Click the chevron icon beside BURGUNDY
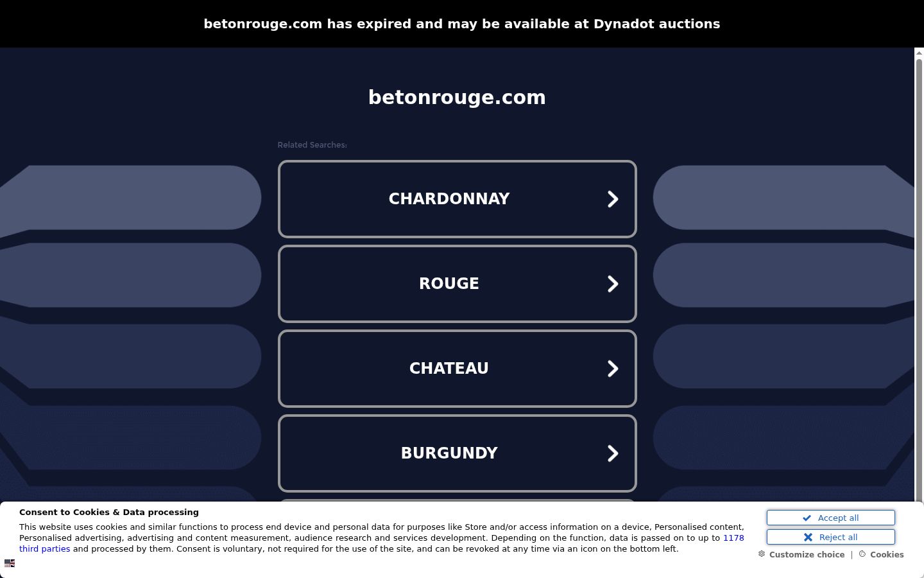This screenshot has height=578, width=924. 613,453
